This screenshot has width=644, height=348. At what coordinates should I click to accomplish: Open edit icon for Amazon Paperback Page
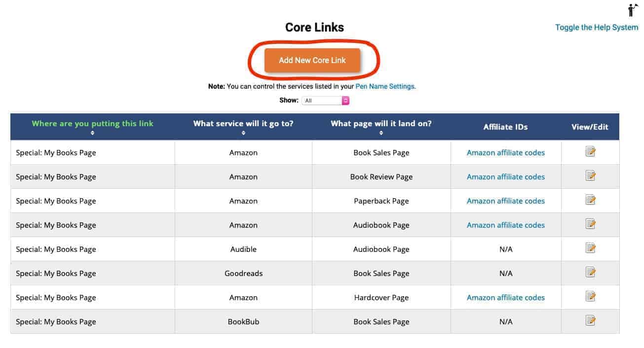[590, 200]
